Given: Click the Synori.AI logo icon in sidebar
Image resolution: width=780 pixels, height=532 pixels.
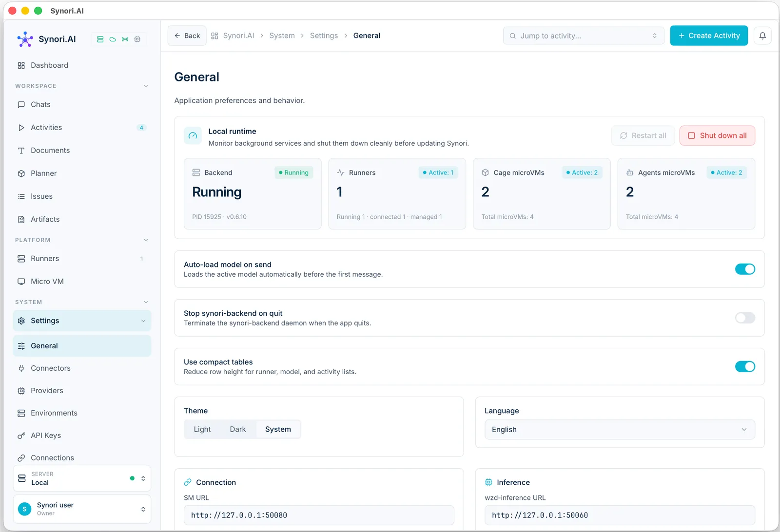Looking at the screenshot, I should tap(25, 39).
